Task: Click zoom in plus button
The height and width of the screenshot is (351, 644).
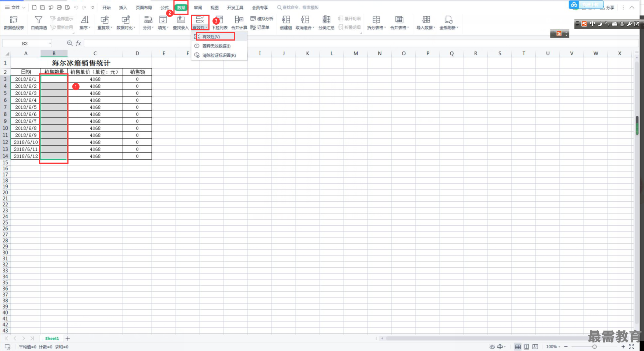Action: (x=623, y=347)
